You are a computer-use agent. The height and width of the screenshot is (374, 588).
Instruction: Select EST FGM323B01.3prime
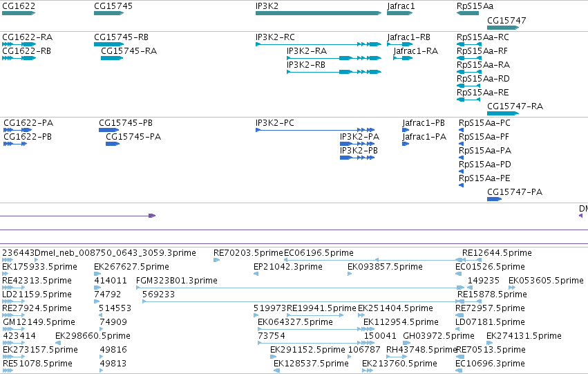(x=177, y=281)
